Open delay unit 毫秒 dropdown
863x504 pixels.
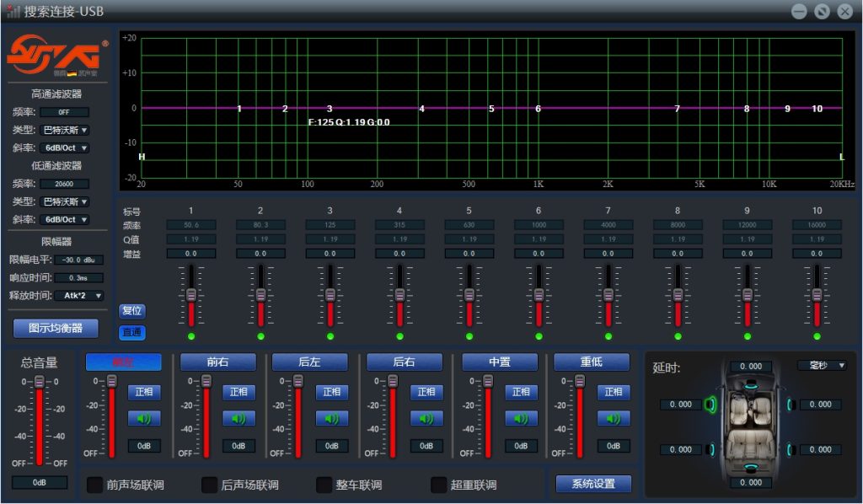822,365
